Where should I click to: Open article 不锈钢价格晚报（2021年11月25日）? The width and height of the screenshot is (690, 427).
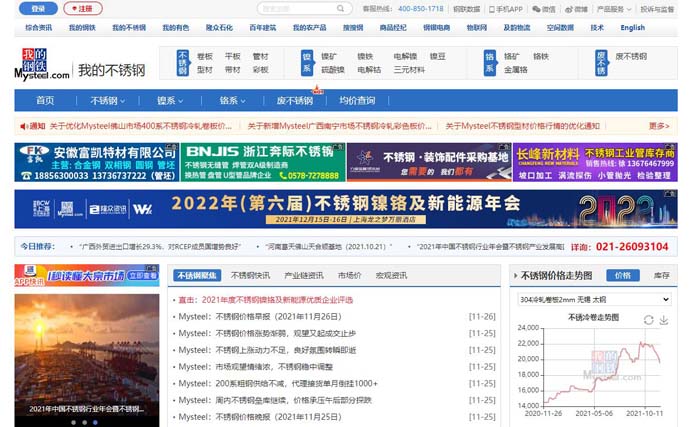pyautogui.click(x=260, y=417)
